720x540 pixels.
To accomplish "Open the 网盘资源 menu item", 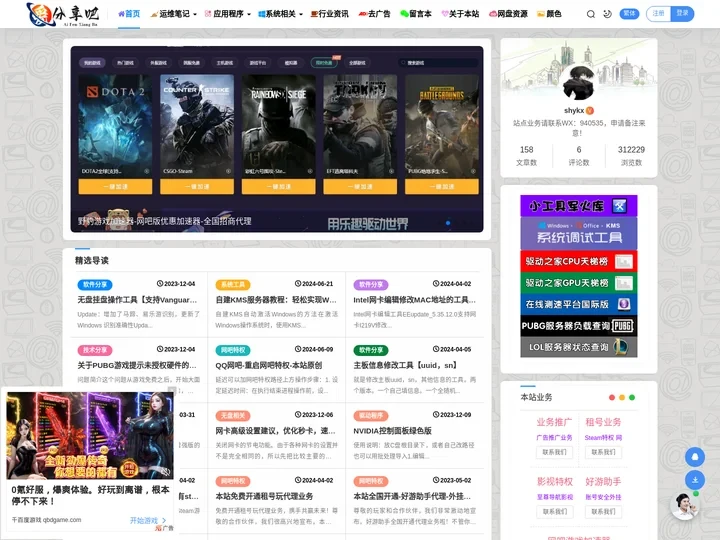I will (508, 14).
